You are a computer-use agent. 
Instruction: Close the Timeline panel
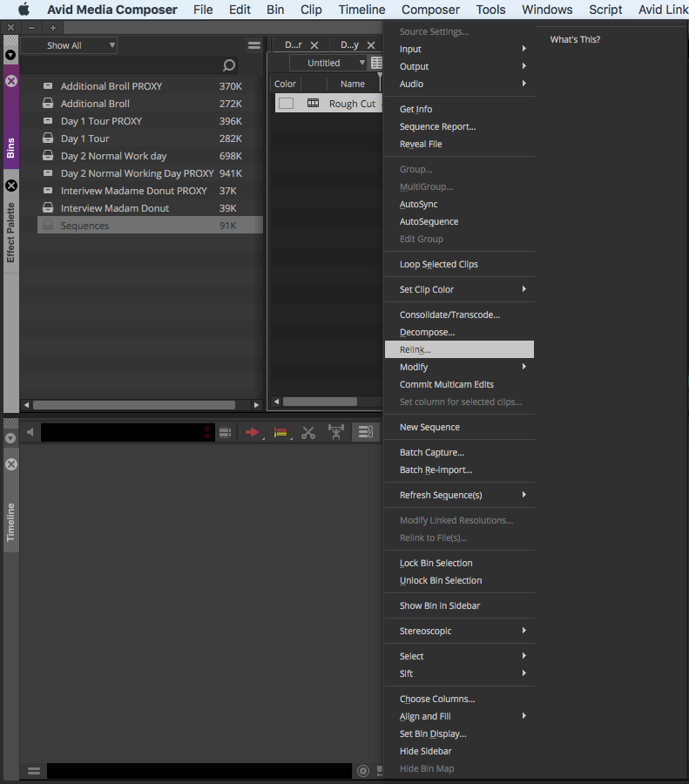[11, 464]
